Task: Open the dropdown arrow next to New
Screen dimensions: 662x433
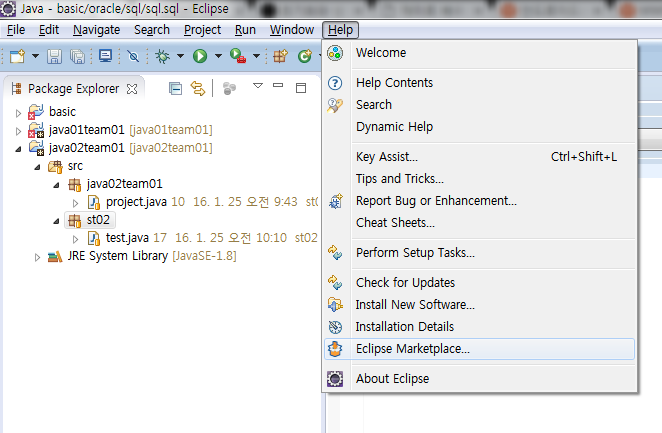Action: pos(35,56)
